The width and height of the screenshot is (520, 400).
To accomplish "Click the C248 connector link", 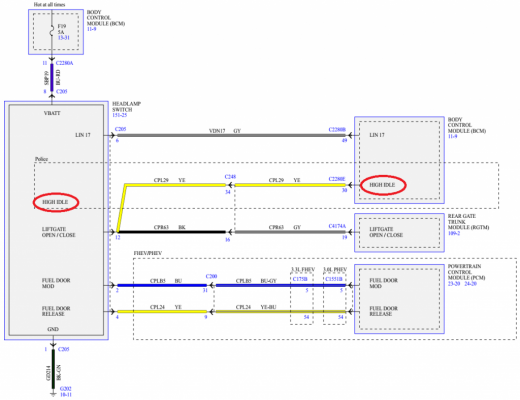I will 230,177.
